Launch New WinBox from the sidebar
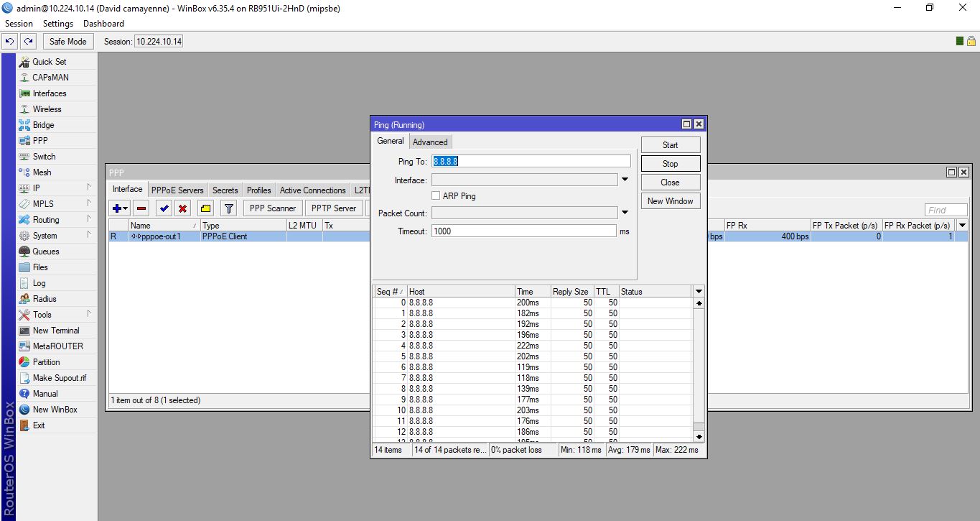Screen dimensions: 980x521 coord(55,410)
